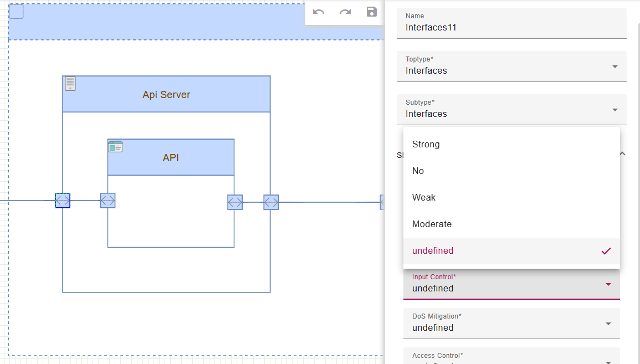640x364 pixels.
Task: Click the window icon on the API header
Action: (115, 146)
